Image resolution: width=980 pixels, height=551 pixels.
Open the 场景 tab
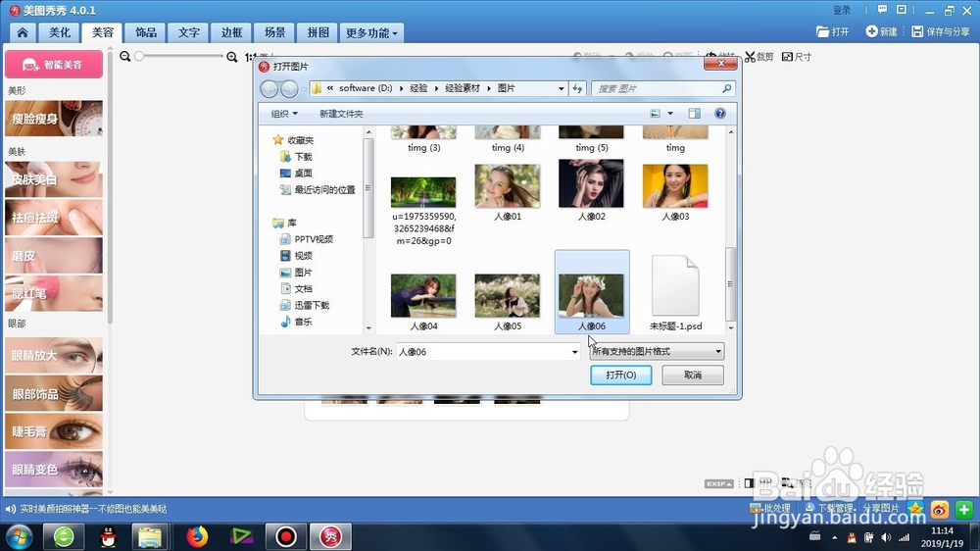click(274, 32)
